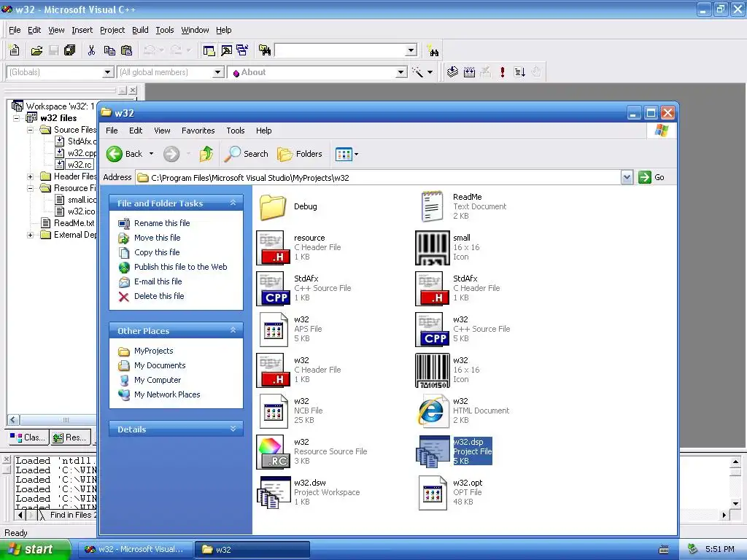Click the Open file toolbar icon

pos(36,50)
